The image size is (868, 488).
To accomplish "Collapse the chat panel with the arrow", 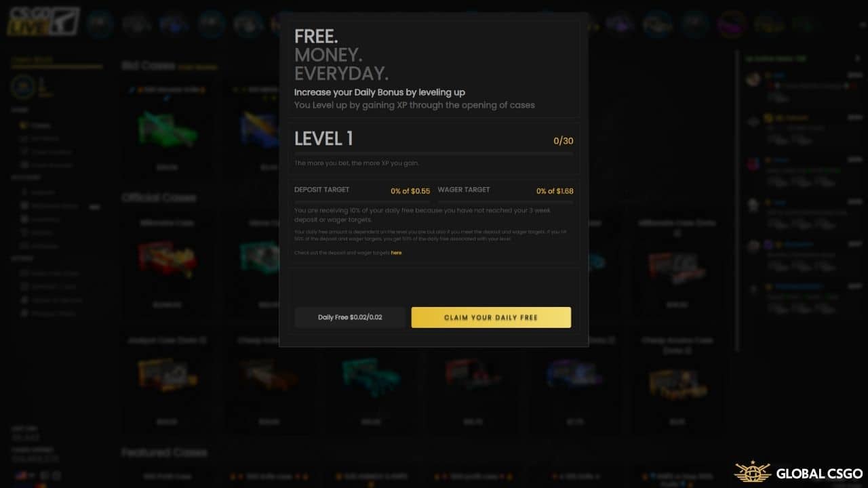I will point(857,59).
